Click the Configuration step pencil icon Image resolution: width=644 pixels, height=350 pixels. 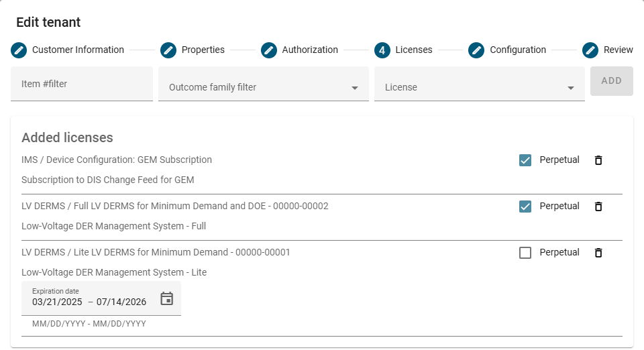coord(476,50)
